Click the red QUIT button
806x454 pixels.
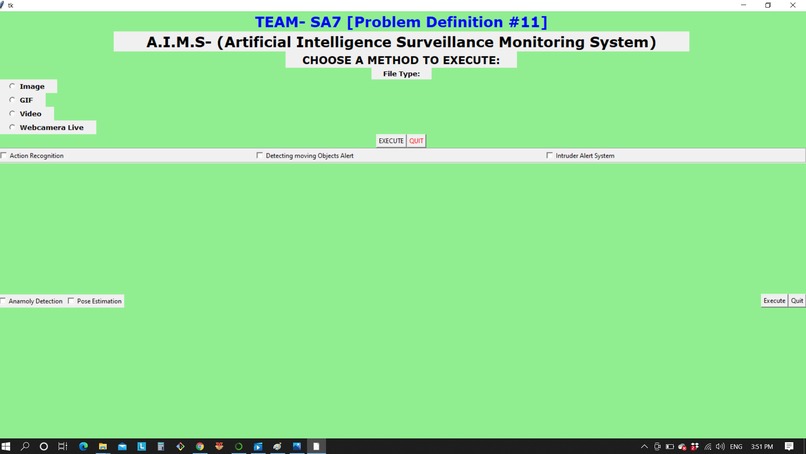tap(416, 141)
